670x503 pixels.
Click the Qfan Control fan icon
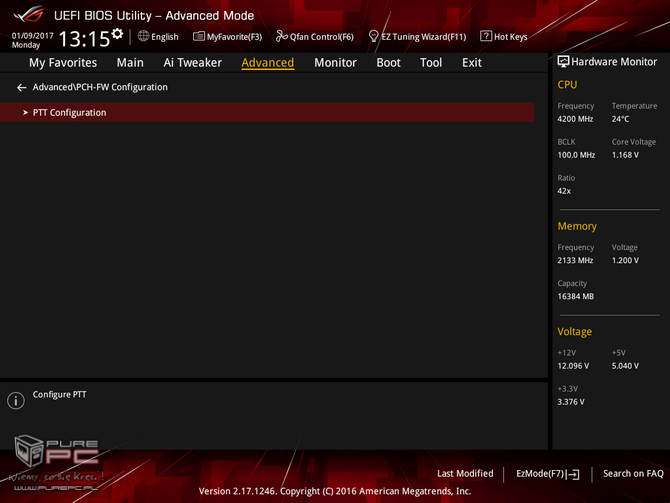pyautogui.click(x=282, y=36)
